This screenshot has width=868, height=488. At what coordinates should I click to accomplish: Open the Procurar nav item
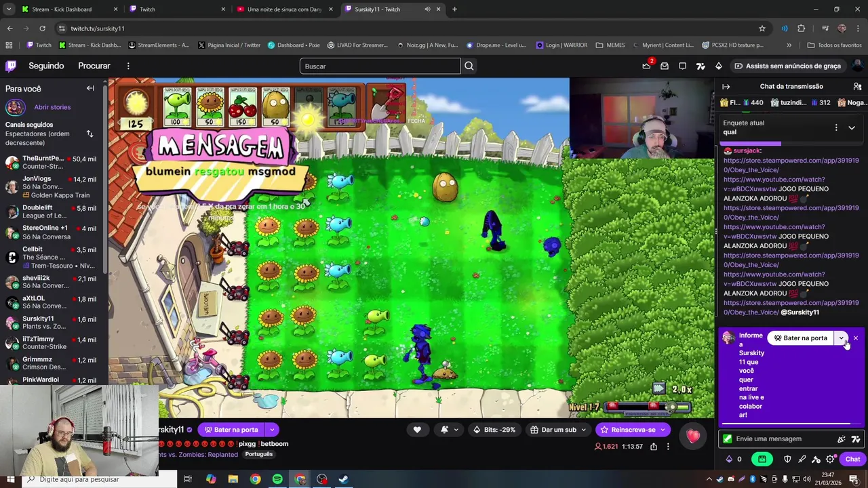tap(94, 66)
